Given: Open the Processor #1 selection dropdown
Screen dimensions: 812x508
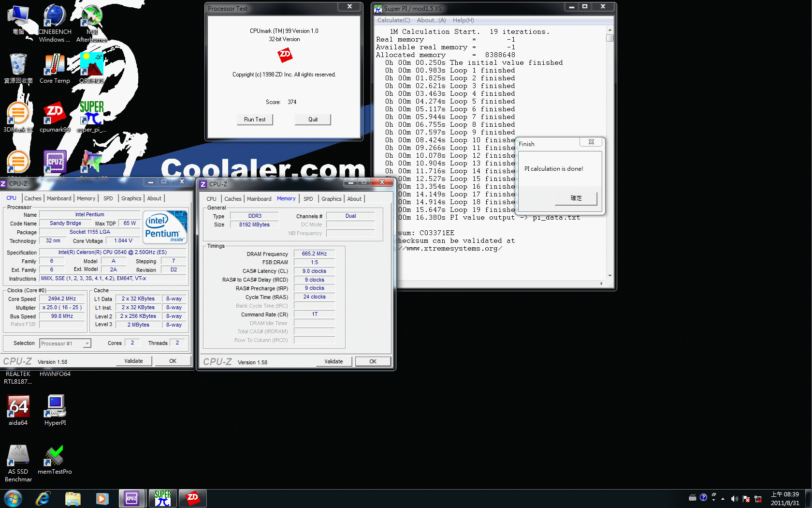Looking at the screenshot, I should [65, 344].
